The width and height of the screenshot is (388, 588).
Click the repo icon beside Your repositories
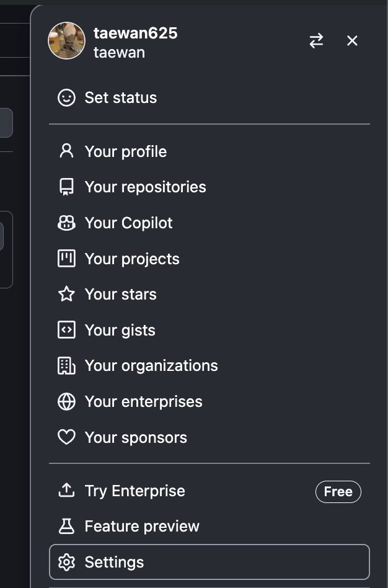pos(66,187)
